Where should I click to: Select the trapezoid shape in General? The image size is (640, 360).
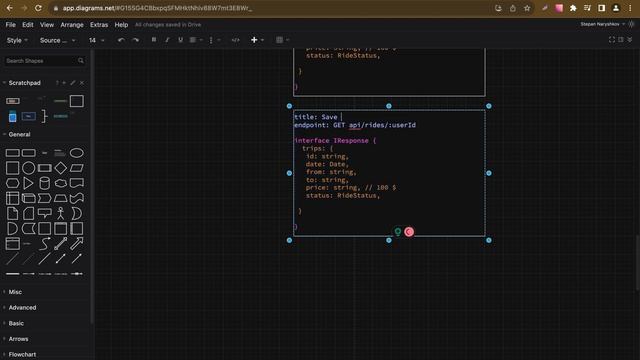point(60,198)
